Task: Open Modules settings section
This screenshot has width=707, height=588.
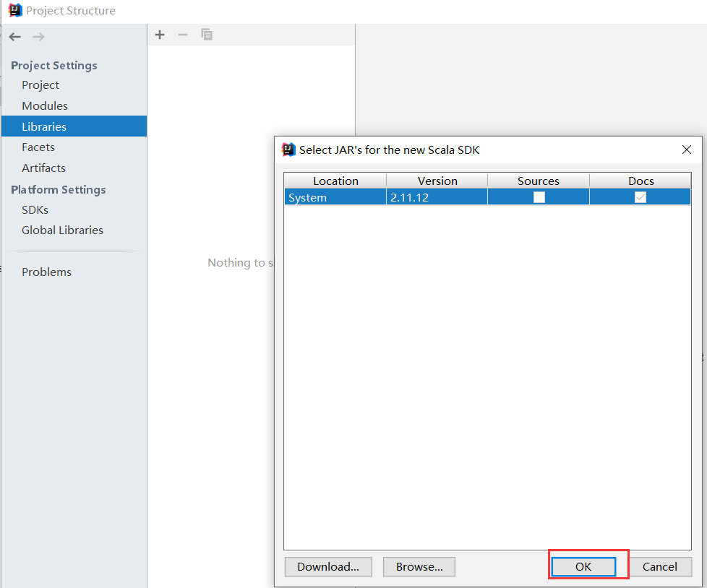Action: click(x=45, y=106)
